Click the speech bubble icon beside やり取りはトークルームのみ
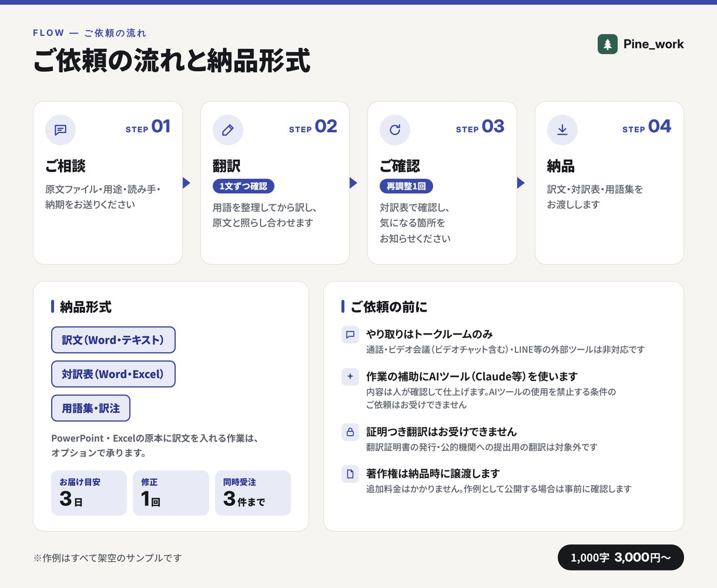The width and height of the screenshot is (717, 588). (350, 335)
